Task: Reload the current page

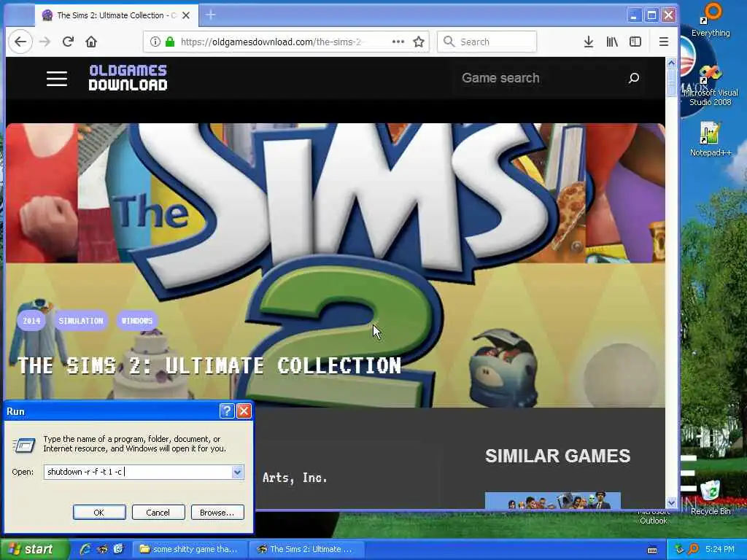Action: click(68, 42)
